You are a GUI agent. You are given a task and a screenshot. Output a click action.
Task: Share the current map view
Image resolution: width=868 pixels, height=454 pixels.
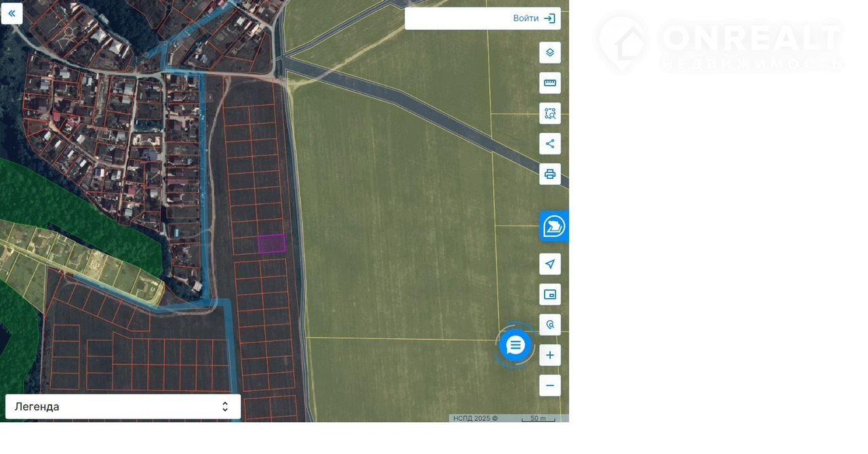[550, 144]
